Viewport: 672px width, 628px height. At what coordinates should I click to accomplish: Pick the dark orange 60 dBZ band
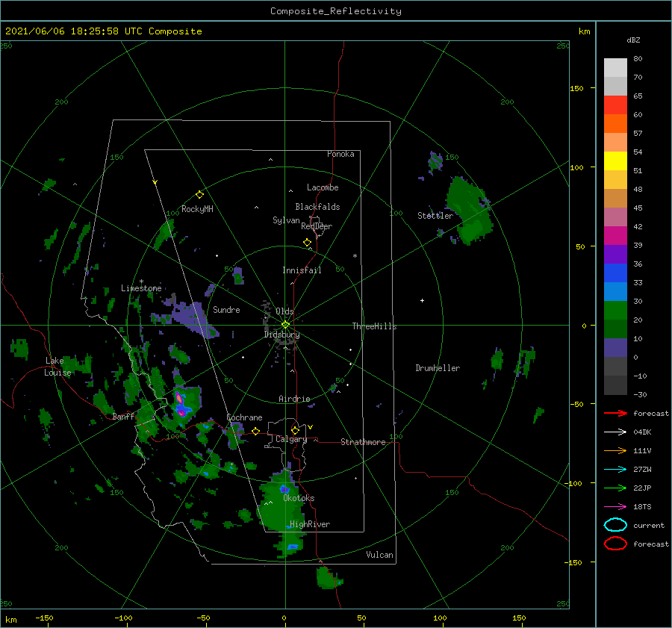(615, 123)
